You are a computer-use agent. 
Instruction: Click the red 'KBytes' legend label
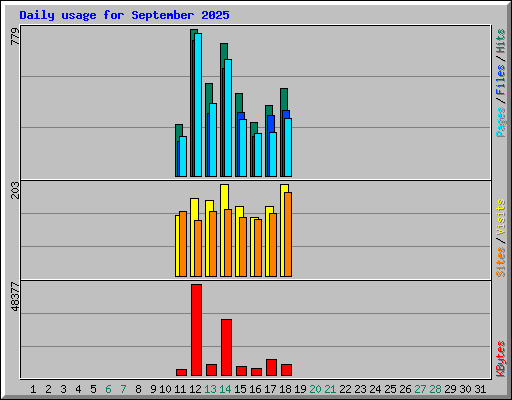(x=501, y=359)
